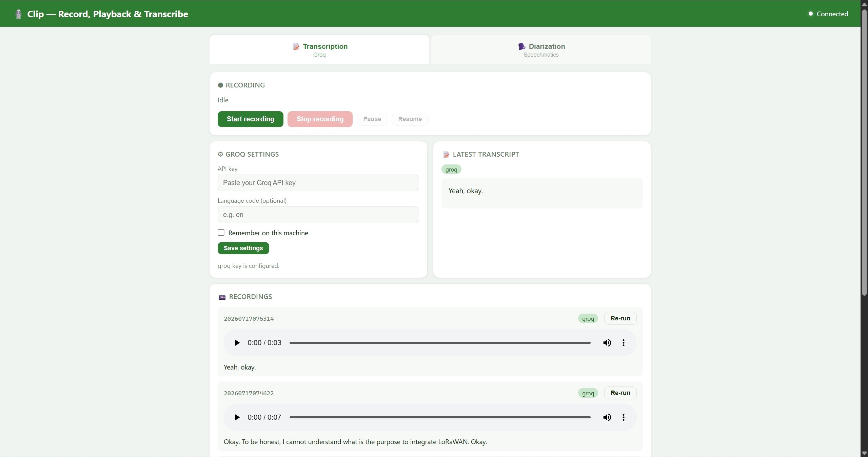This screenshot has height=457, width=868.
Task: Save the Groq settings
Action: point(243,248)
